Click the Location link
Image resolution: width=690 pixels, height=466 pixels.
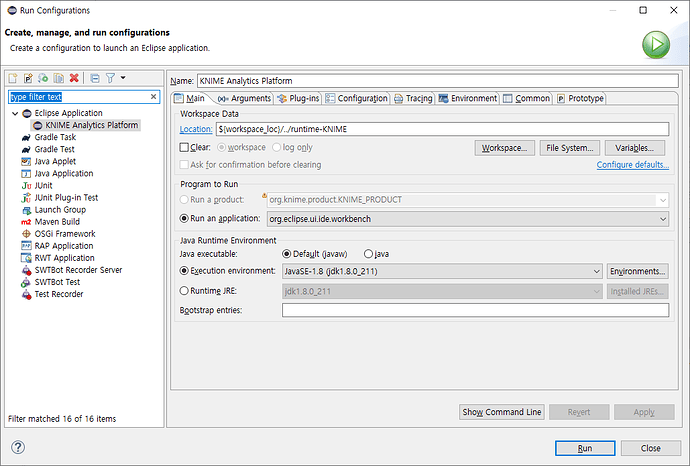tap(196, 129)
